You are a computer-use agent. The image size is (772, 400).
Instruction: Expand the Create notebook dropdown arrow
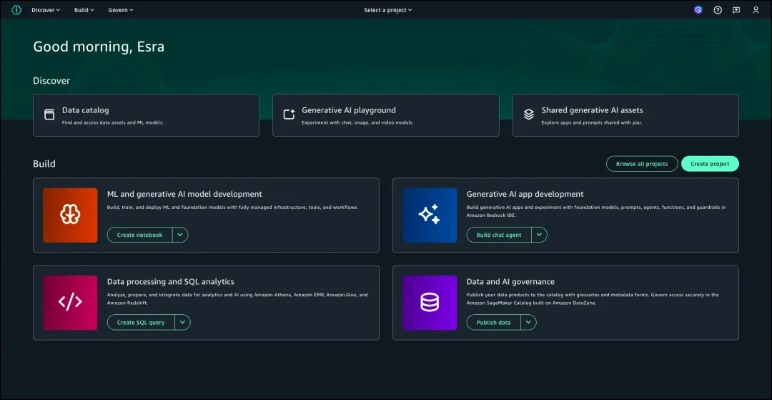click(x=180, y=235)
